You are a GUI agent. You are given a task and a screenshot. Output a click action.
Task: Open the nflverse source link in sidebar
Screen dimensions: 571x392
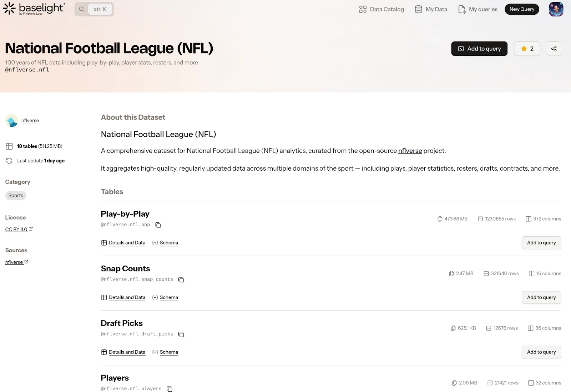click(17, 262)
